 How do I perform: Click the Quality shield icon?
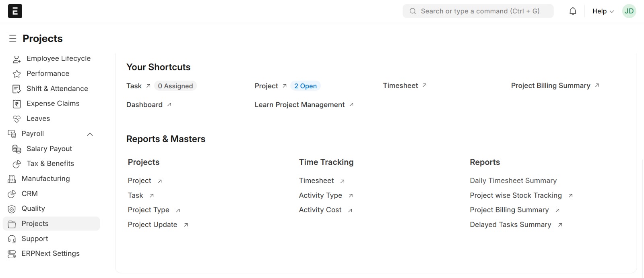12,209
